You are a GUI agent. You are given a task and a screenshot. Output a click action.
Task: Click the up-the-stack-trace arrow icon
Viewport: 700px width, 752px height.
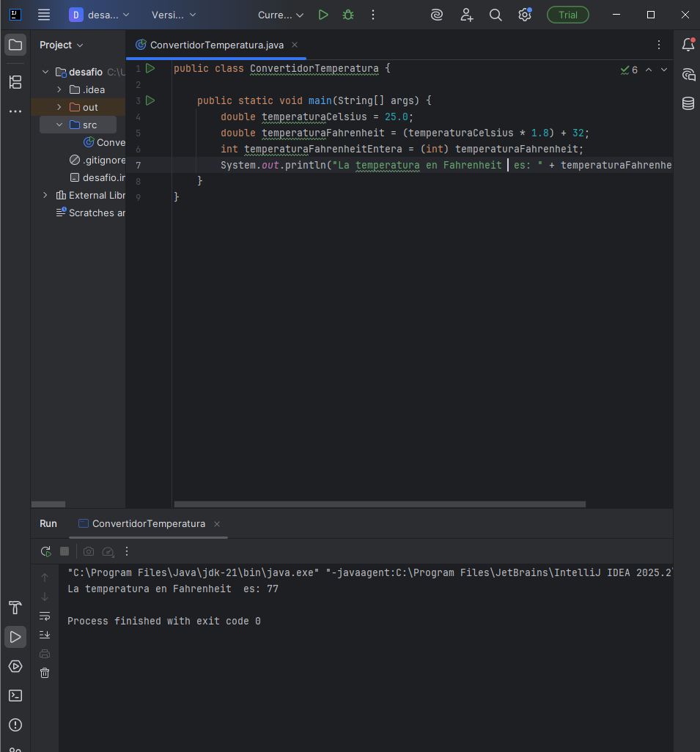45,578
